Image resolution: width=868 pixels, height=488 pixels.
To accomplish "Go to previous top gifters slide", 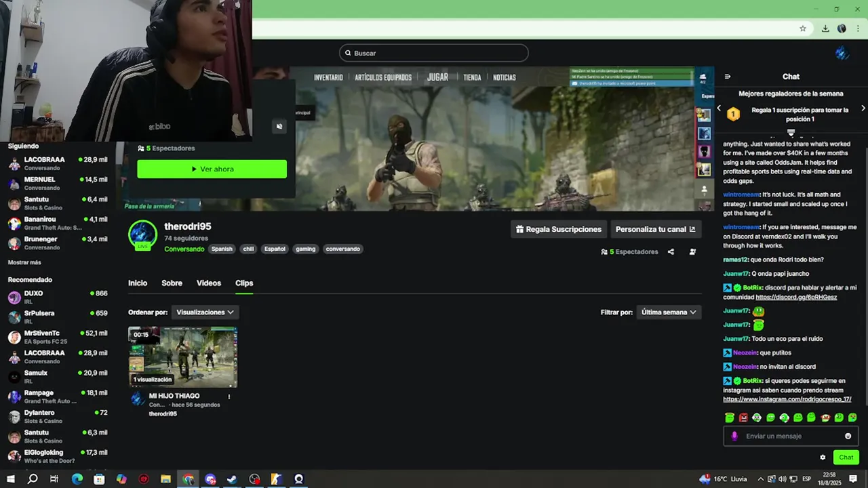I will tap(719, 108).
